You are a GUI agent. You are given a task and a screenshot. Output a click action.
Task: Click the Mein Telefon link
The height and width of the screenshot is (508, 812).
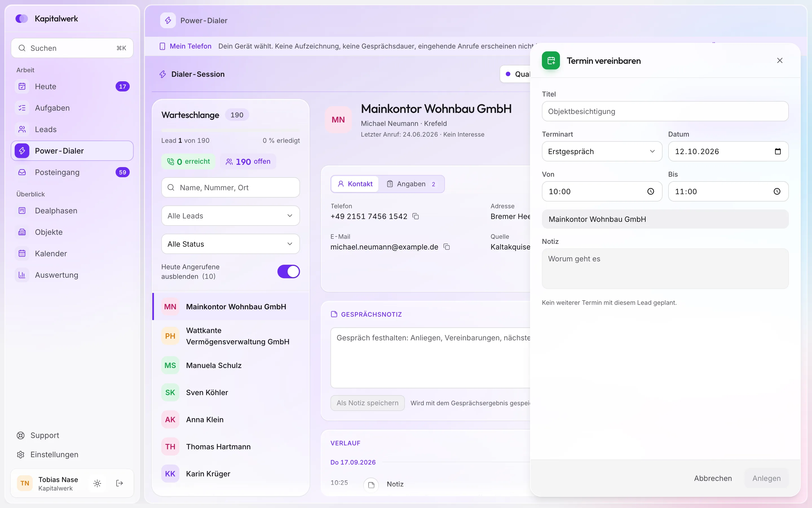(190, 46)
